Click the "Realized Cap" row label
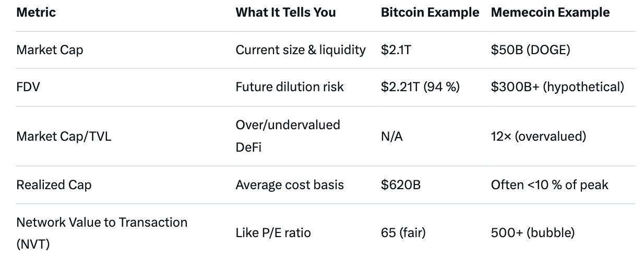The width and height of the screenshot is (644, 271). click(54, 185)
